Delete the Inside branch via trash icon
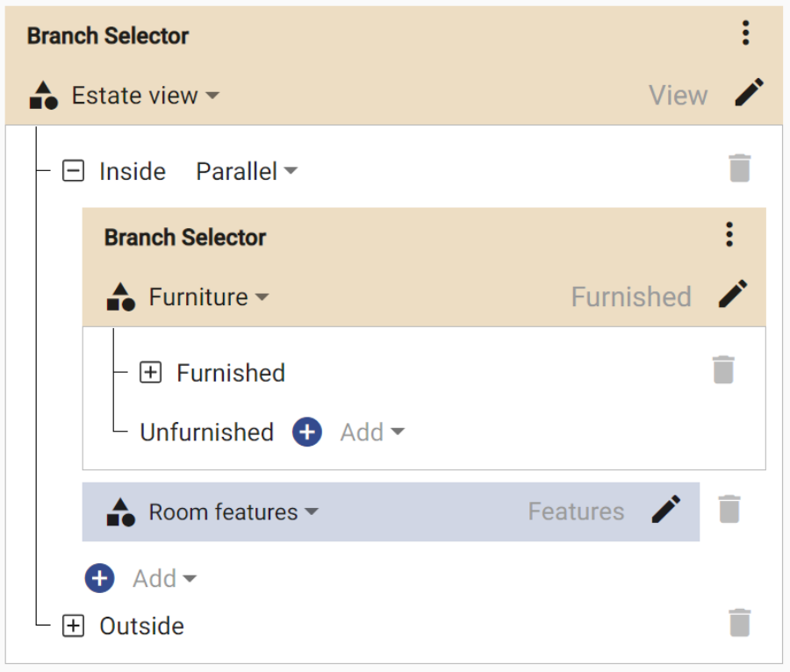The height and width of the screenshot is (672, 790). (740, 168)
